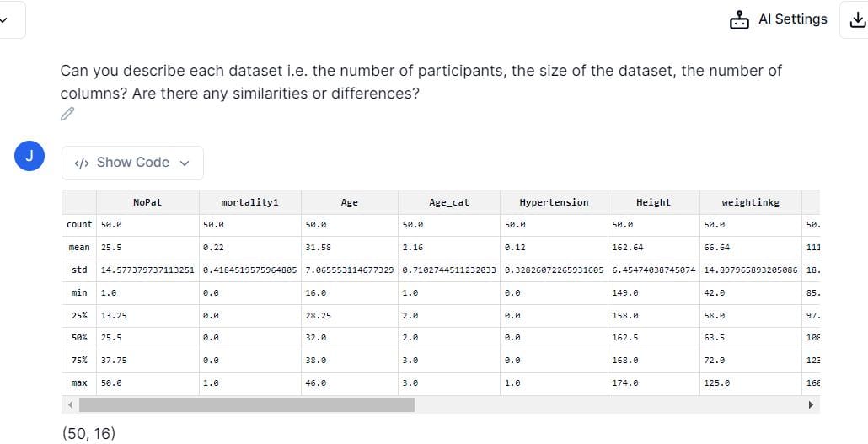Screen dimensions: 868x444
Task: Click the horizontal scrollbar thumb under the table
Action: (247, 404)
